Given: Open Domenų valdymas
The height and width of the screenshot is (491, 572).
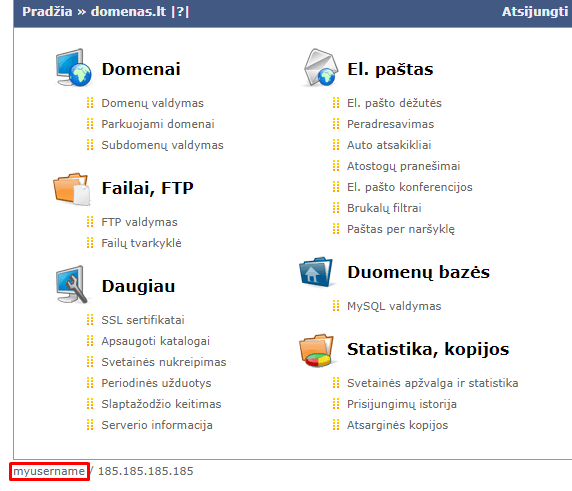Looking at the screenshot, I should tap(152, 103).
